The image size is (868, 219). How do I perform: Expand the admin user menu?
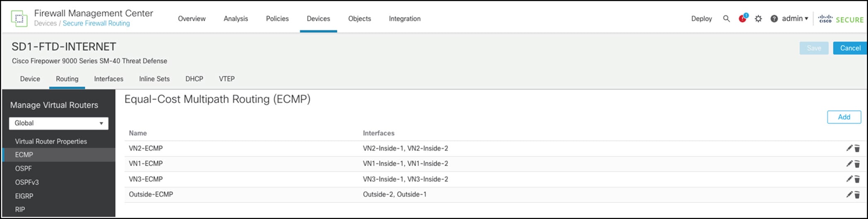(795, 18)
